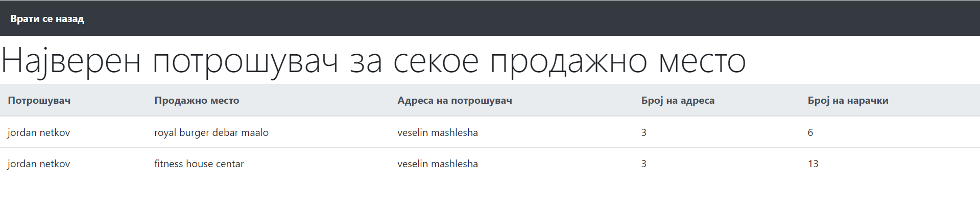The height and width of the screenshot is (206, 980).
Task: Click 'jordan netkov' in the fitness house row
Action: [39, 164]
